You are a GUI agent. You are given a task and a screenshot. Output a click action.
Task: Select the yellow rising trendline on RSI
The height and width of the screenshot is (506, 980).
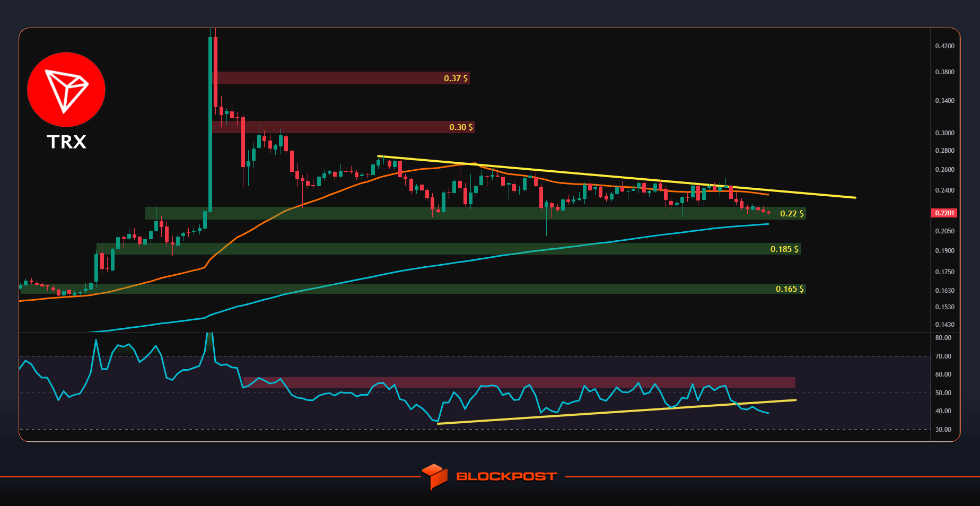[615, 412]
